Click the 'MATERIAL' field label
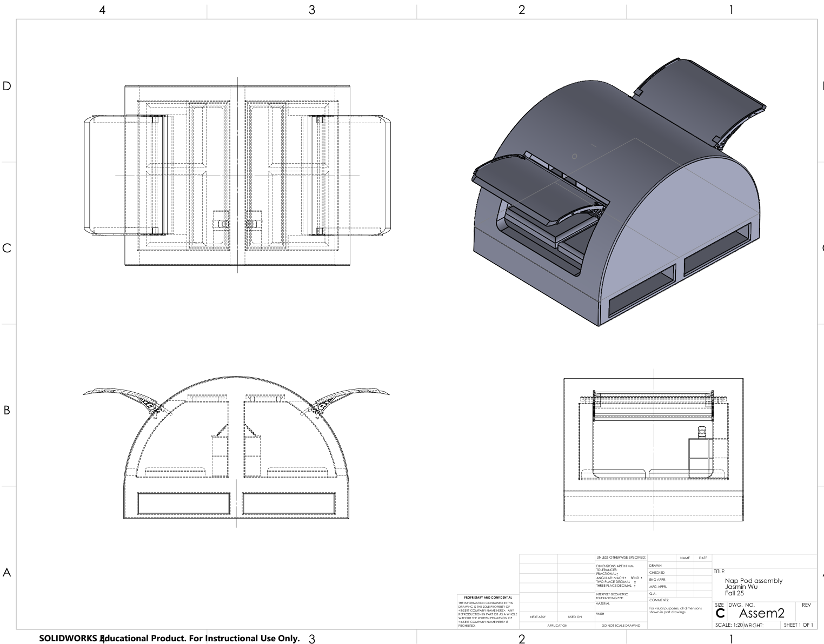Image resolution: width=824 pixels, height=644 pixels. (x=603, y=603)
